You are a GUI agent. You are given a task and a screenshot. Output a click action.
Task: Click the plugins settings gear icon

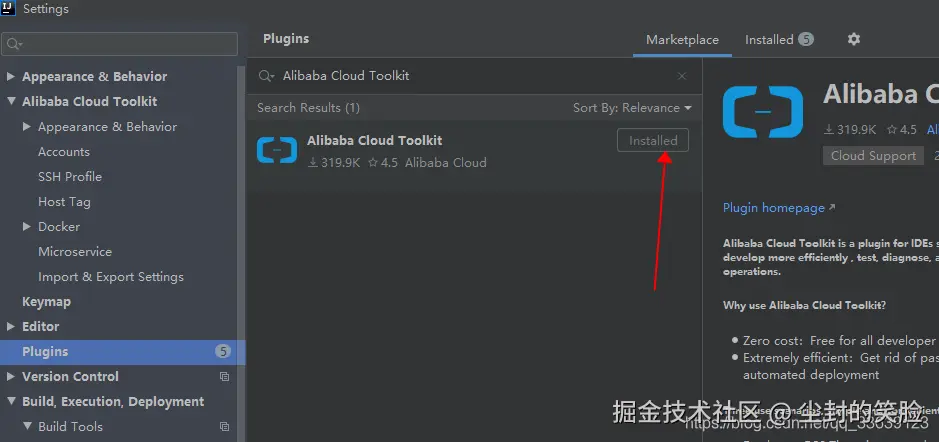coord(853,39)
